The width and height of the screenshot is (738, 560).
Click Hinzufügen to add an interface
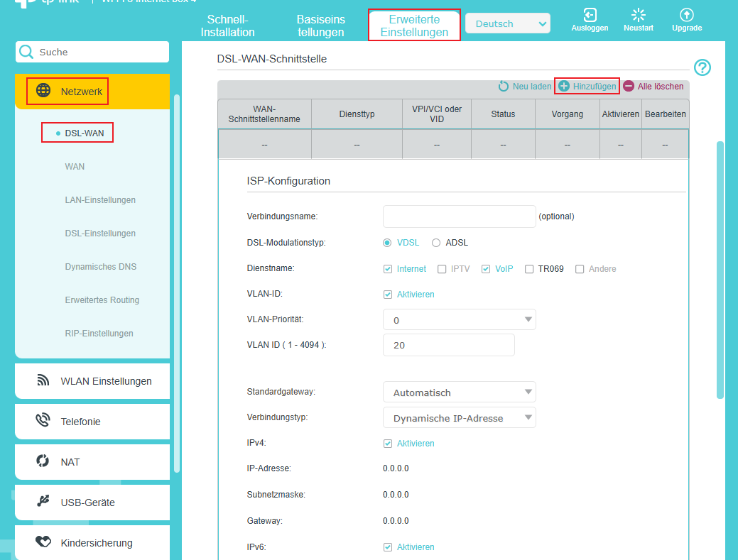coord(587,86)
